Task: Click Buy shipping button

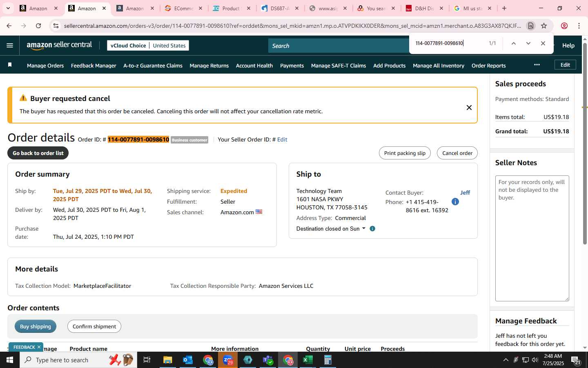Action: click(x=36, y=326)
